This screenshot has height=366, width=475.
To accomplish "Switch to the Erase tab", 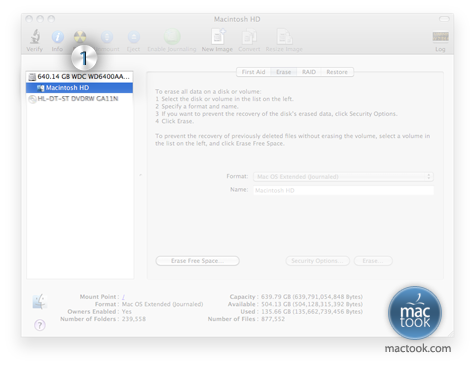I will pos(284,72).
